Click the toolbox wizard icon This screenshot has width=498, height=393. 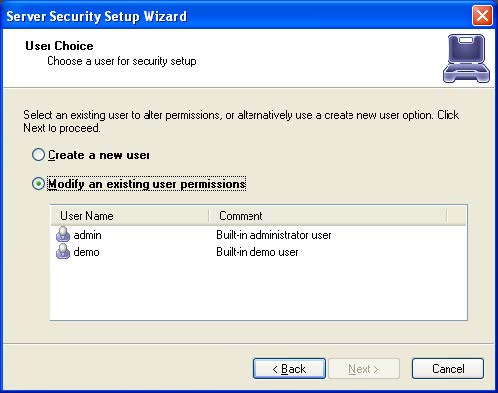click(466, 58)
